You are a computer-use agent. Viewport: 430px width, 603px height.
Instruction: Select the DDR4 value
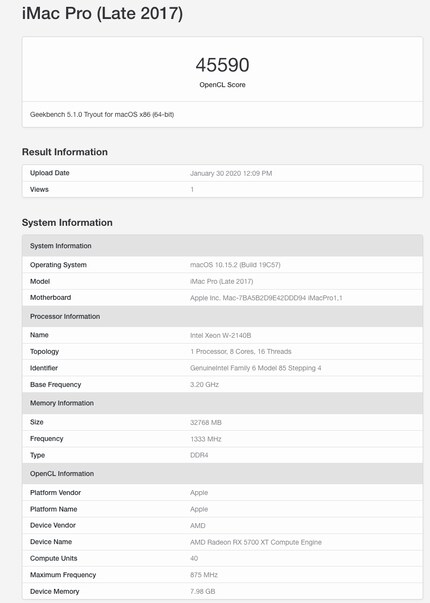199,455
